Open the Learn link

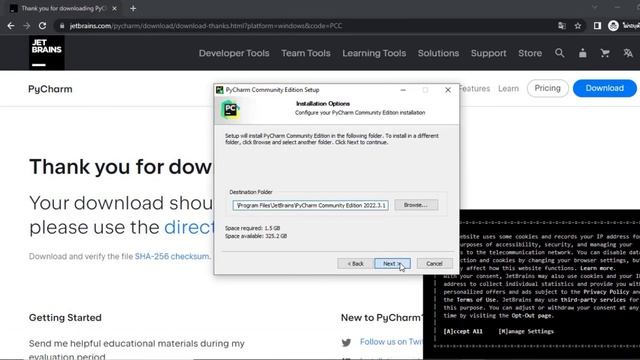pos(509,89)
